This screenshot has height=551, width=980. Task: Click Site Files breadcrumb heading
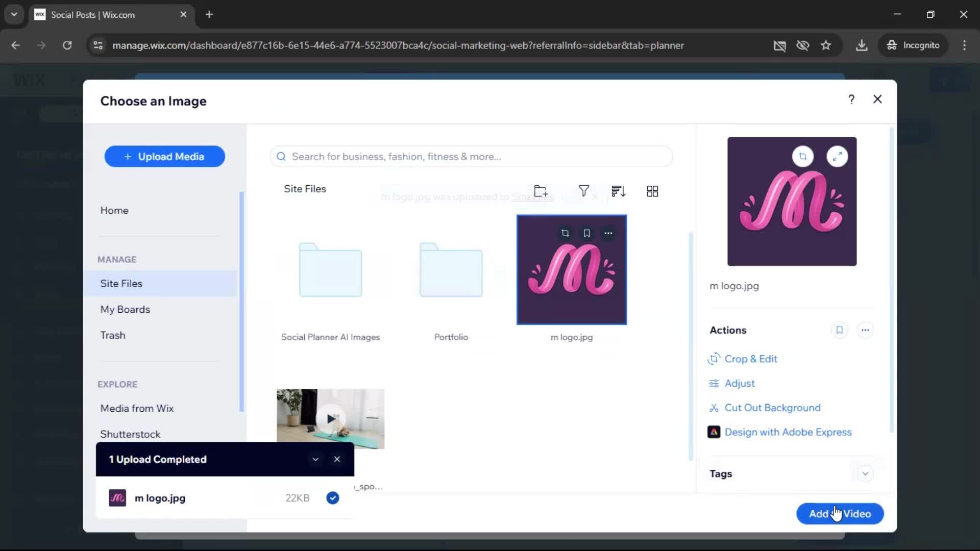coord(305,189)
